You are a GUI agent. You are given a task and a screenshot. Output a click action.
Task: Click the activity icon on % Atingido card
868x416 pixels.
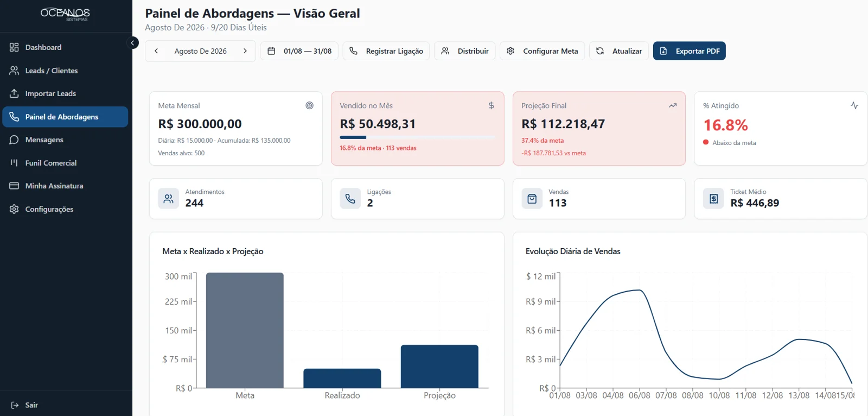click(854, 105)
